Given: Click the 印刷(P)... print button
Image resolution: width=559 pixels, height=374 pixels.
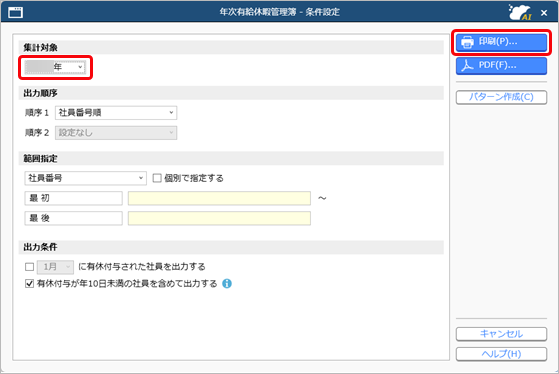Looking at the screenshot, I should 501,42.
